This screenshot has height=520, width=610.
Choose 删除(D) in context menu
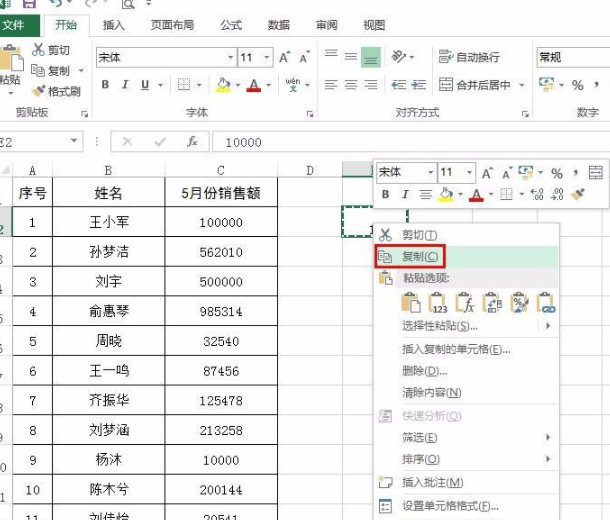466,371
